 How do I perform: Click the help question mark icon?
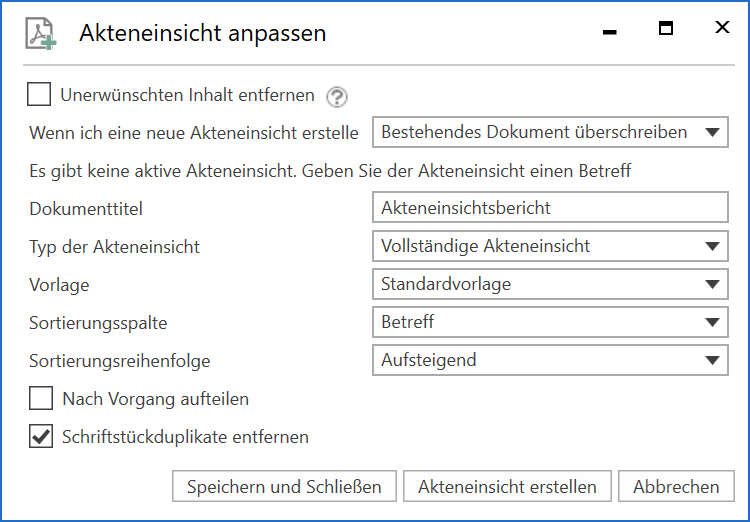coord(337,97)
